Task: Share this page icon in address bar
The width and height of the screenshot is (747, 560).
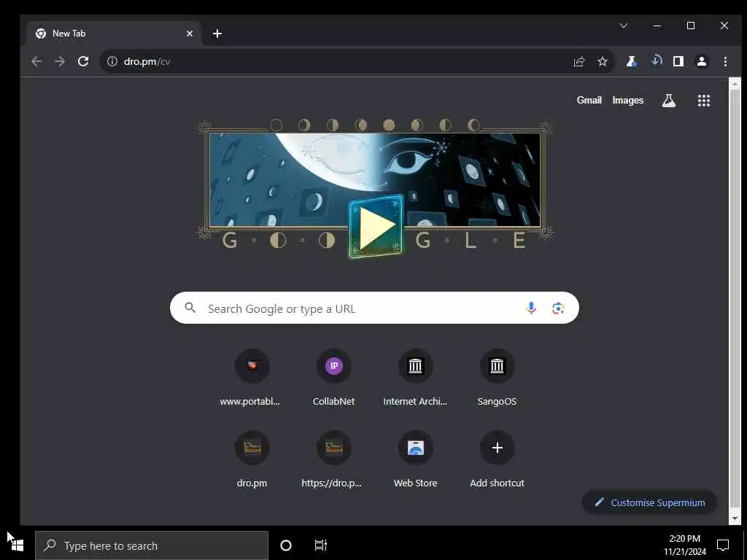Action: (x=578, y=61)
